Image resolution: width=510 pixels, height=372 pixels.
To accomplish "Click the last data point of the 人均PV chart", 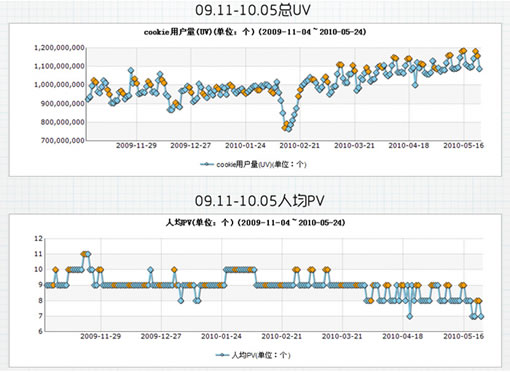I will (481, 316).
